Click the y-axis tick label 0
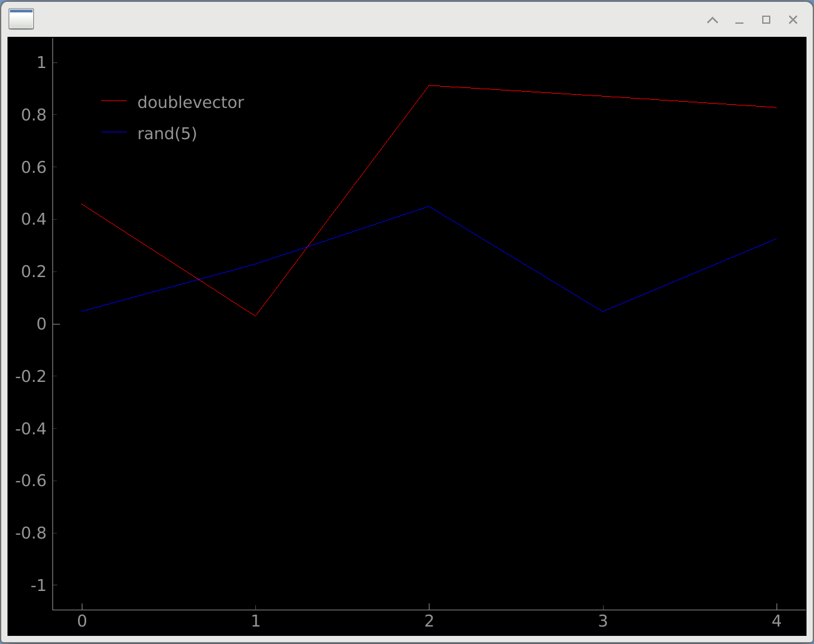 tap(41, 324)
